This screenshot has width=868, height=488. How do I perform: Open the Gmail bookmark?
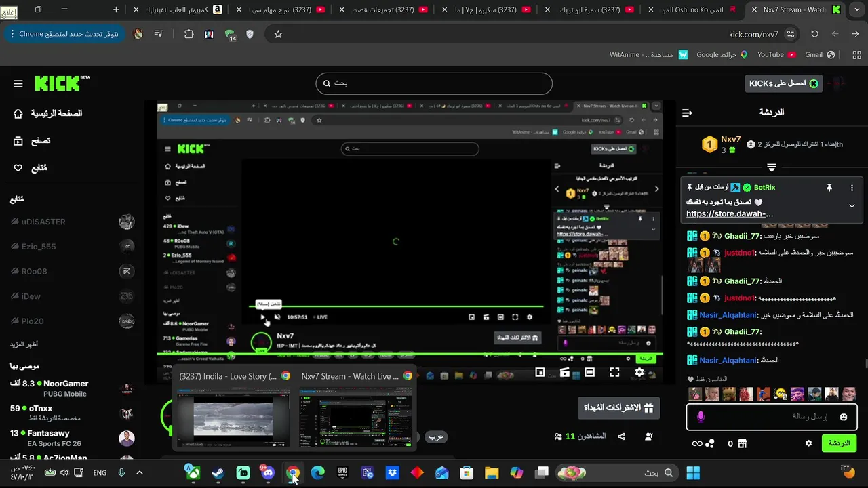[x=820, y=55]
